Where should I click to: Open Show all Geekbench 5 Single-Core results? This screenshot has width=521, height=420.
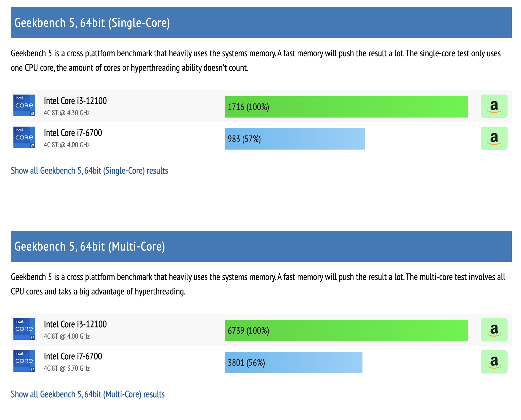pos(89,171)
